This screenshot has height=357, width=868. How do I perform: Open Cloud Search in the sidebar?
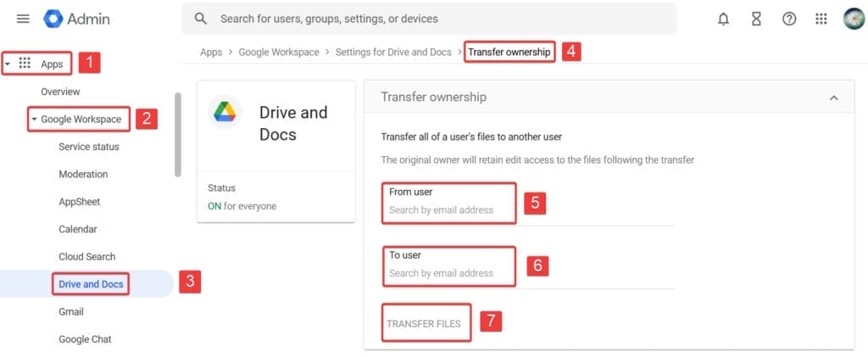[87, 257]
